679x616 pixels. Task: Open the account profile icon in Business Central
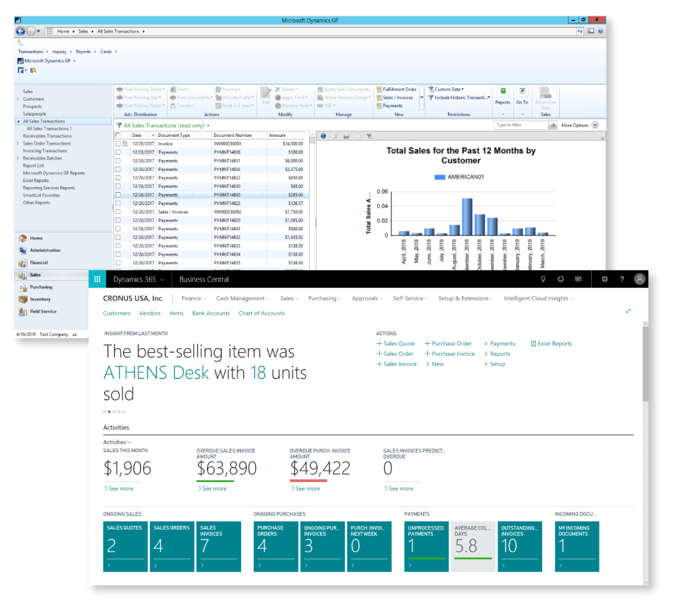pyautogui.click(x=639, y=279)
